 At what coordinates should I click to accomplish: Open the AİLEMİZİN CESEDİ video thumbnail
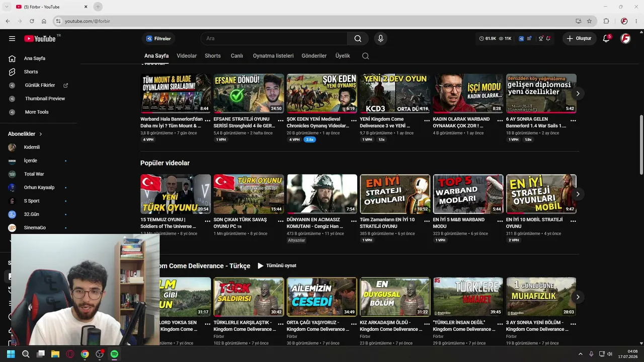click(322, 297)
